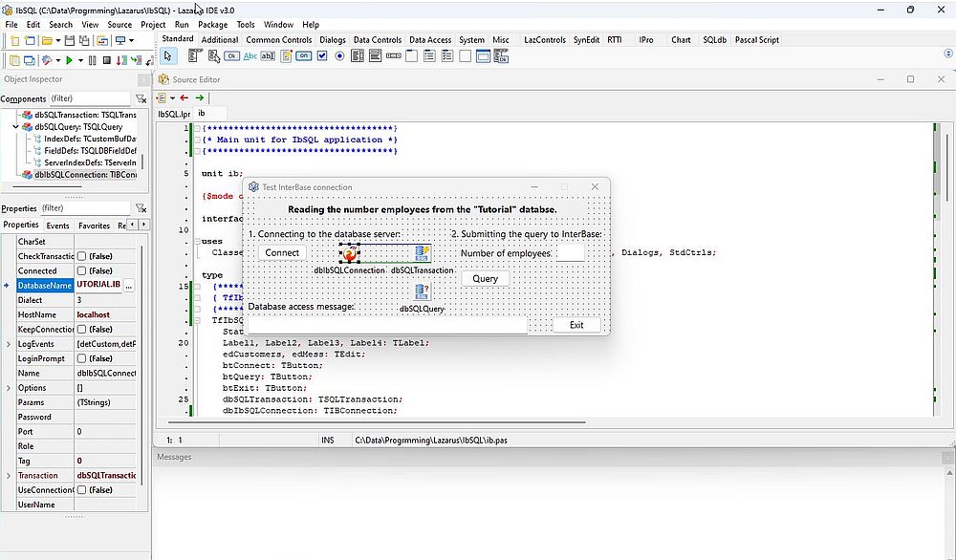Click the Step Into red arrow icon
The height and width of the screenshot is (560, 956).
click(x=121, y=60)
